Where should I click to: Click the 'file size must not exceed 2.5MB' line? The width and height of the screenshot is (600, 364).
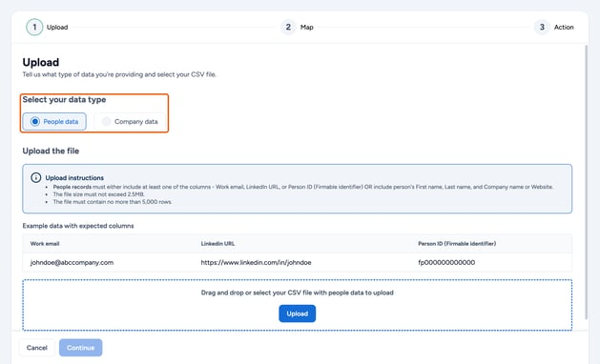tap(98, 194)
